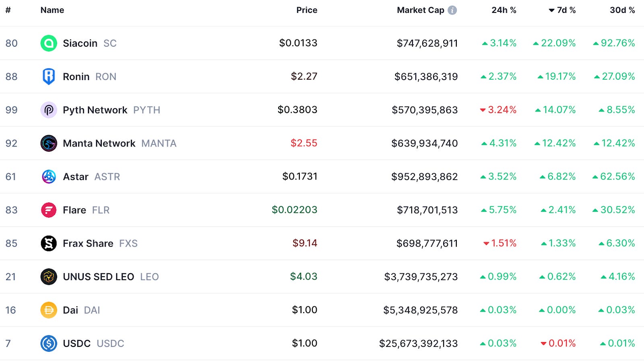Click the Siacoin coin logo
This screenshot has width=644, height=361.
coord(49,43)
